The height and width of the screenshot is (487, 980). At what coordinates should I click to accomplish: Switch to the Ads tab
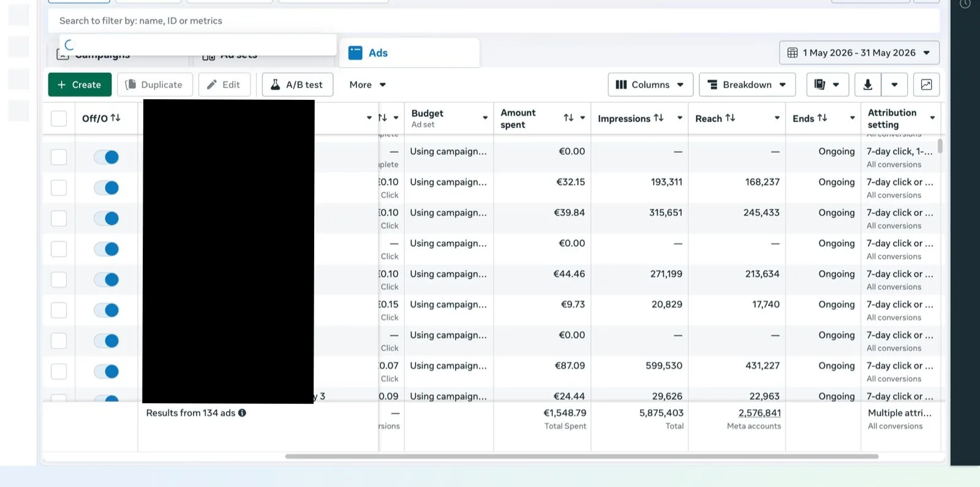(409, 53)
